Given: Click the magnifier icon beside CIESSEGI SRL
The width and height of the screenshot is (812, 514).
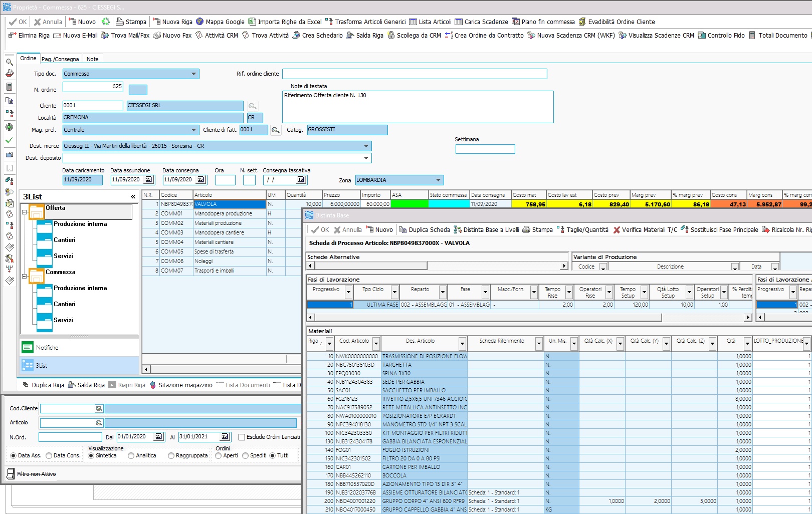Looking at the screenshot, I should (x=253, y=106).
